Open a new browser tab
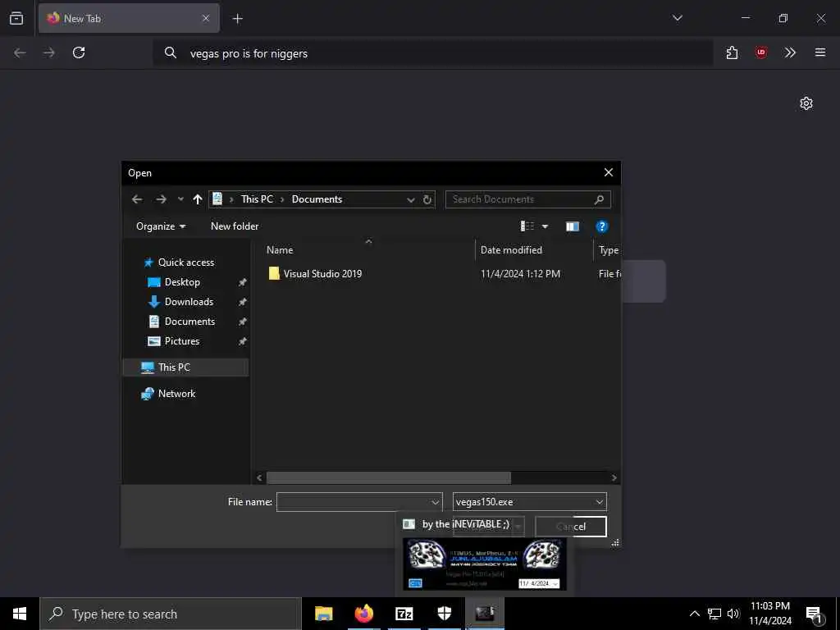 tap(238, 19)
